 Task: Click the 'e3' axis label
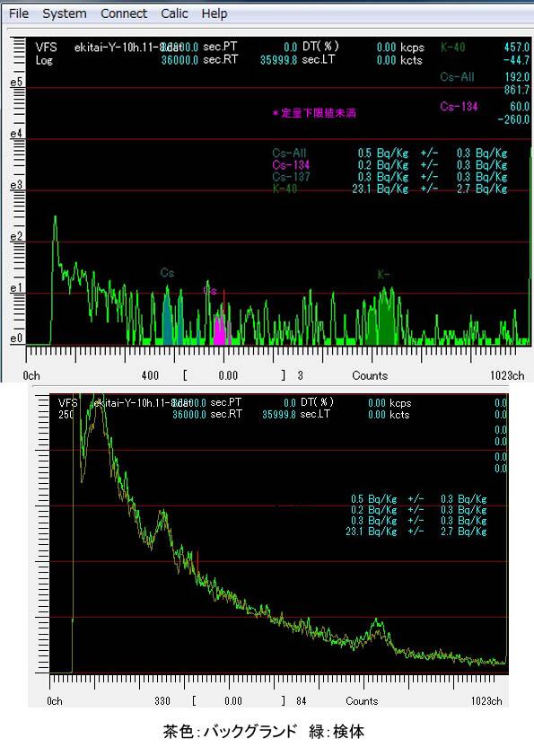click(16, 185)
